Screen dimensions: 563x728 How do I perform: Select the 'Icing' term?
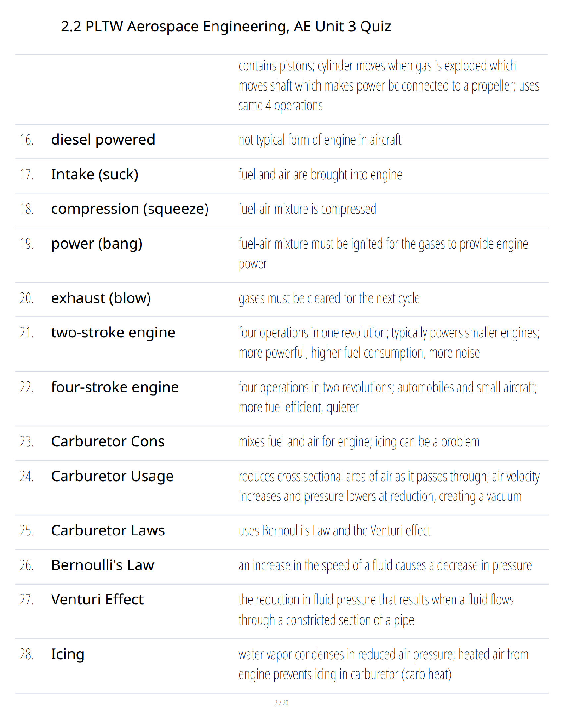[x=68, y=654]
